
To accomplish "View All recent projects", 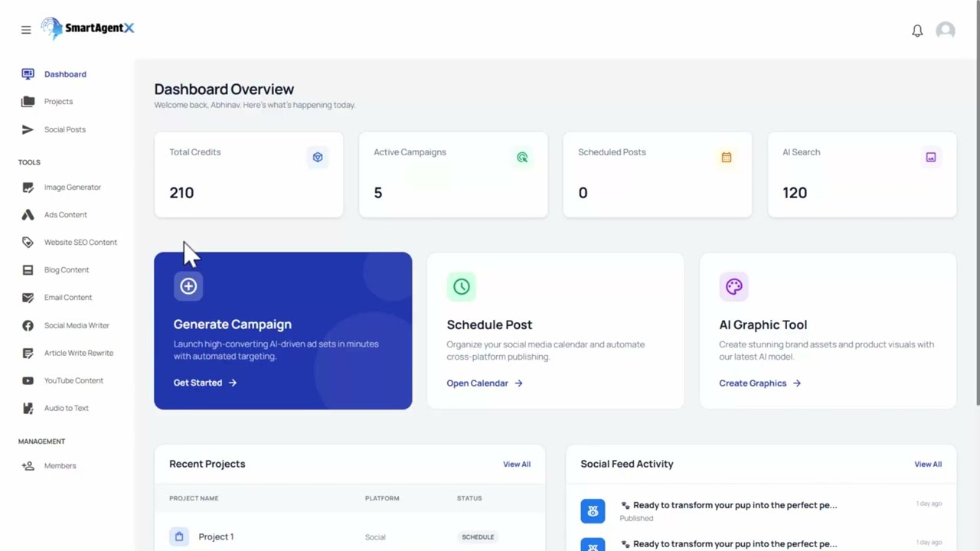I will pyautogui.click(x=517, y=464).
